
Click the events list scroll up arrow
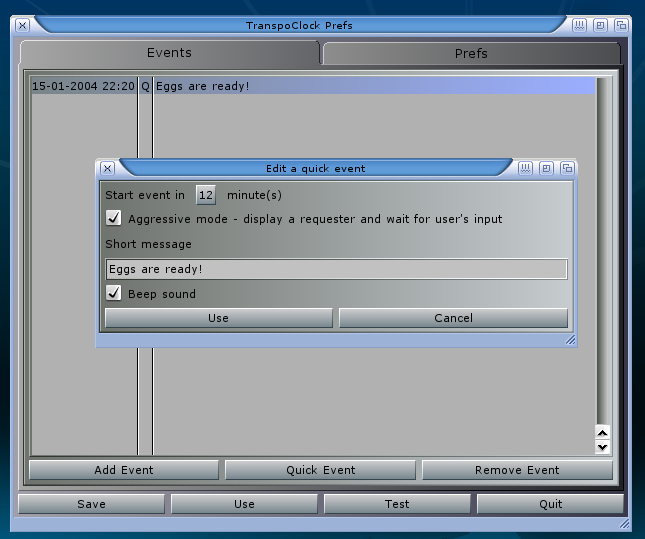coord(602,432)
